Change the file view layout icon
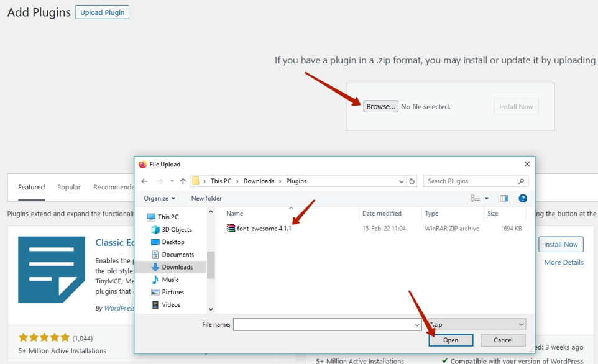 point(476,198)
